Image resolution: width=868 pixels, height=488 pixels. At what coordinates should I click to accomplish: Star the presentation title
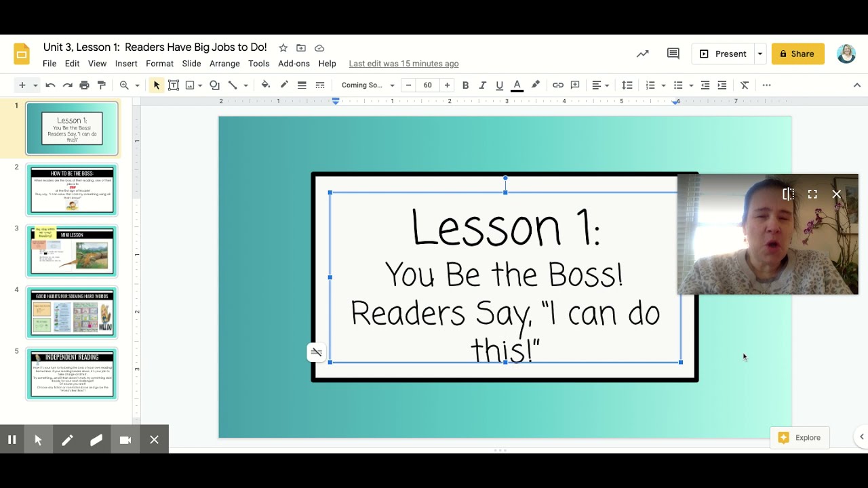[x=283, y=47]
